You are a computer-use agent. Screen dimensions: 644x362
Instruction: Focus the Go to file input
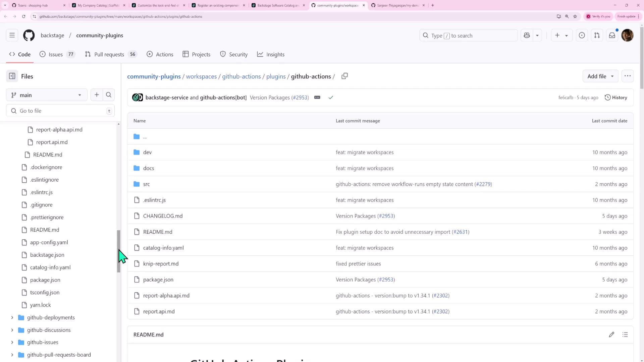[60, 111]
